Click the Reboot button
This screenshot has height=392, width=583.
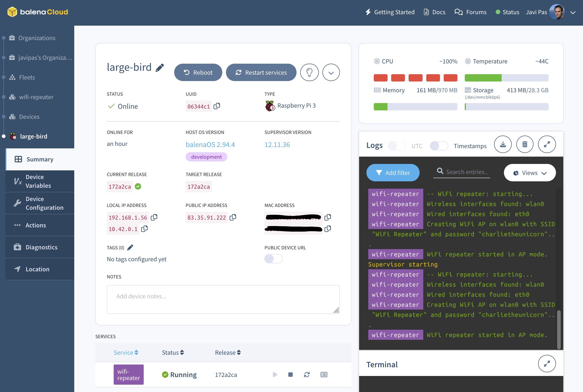[x=198, y=73]
